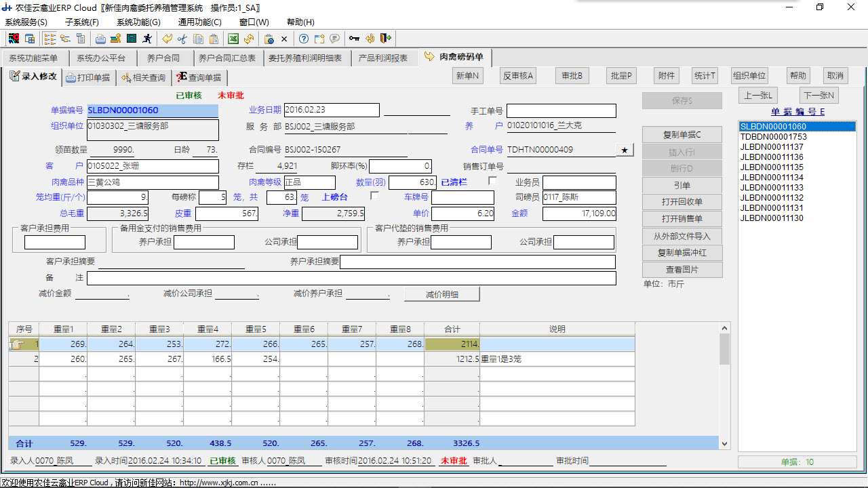Switch to the 养户合同汇总表 tab

pyautogui.click(x=227, y=58)
